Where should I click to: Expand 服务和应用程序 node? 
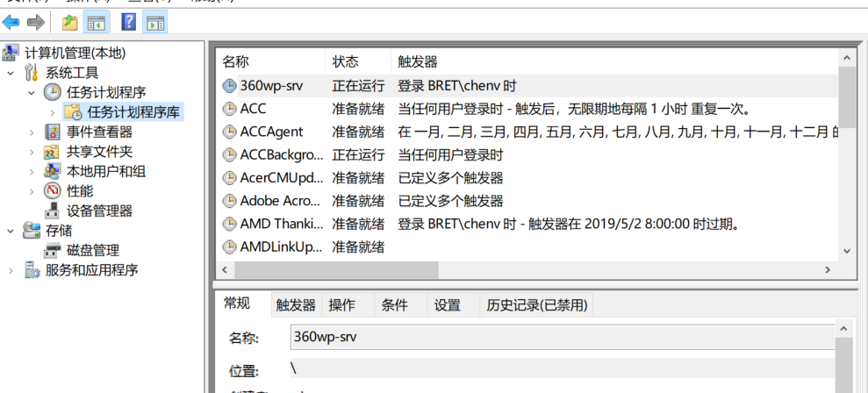click(11, 270)
